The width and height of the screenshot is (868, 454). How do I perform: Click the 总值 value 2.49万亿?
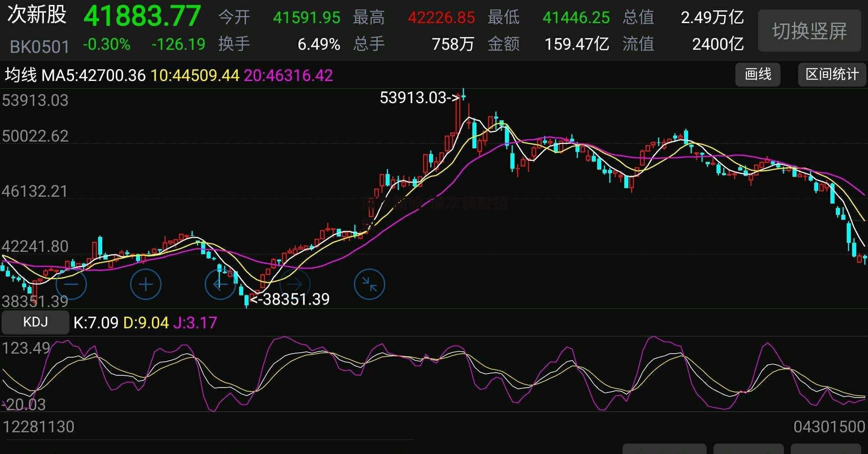[712, 18]
